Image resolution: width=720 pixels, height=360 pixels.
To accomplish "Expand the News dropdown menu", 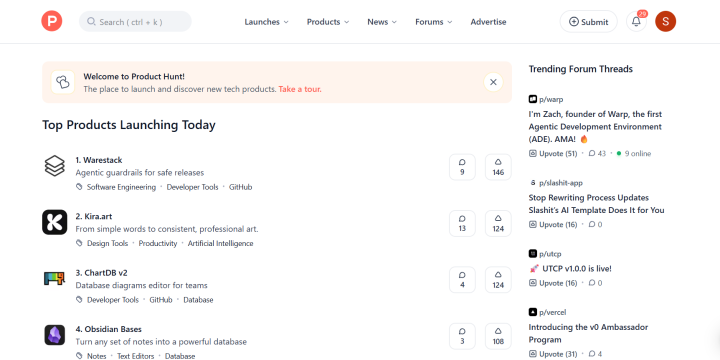I will (x=382, y=22).
